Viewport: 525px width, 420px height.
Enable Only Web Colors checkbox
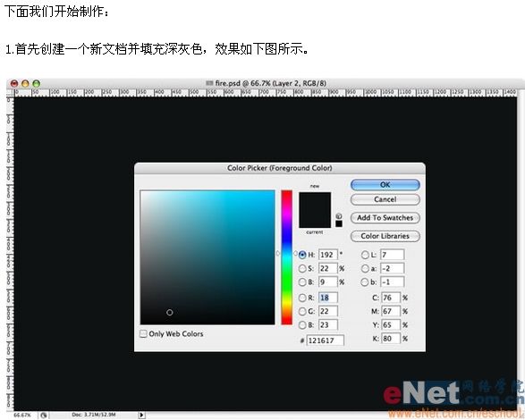(x=143, y=333)
